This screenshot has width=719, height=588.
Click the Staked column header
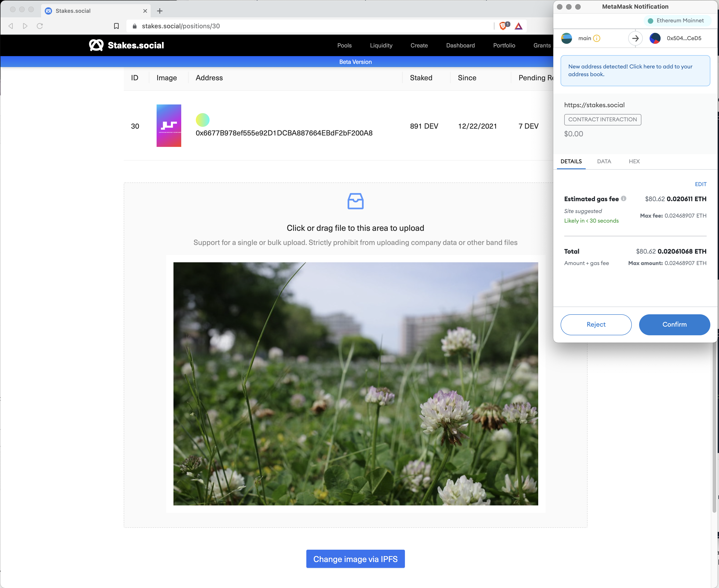421,78
